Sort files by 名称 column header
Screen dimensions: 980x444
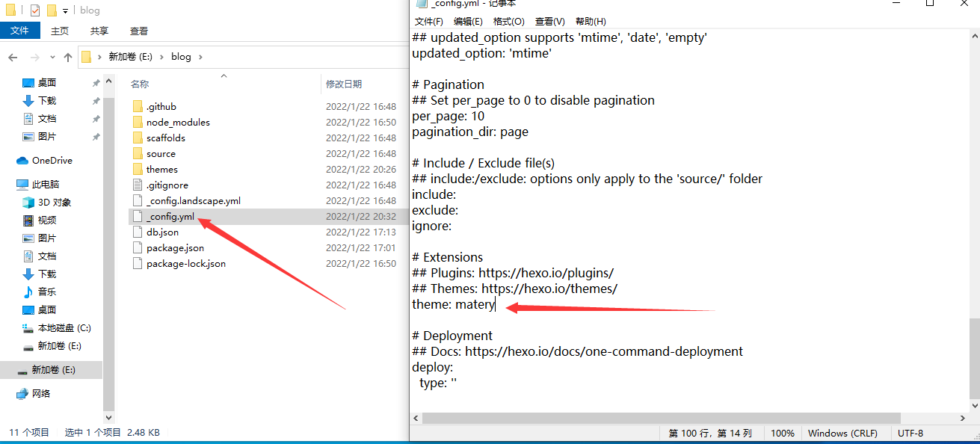point(140,84)
